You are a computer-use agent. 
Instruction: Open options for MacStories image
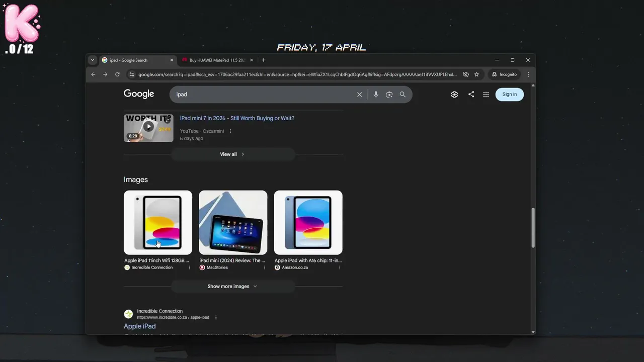pyautogui.click(x=265, y=267)
